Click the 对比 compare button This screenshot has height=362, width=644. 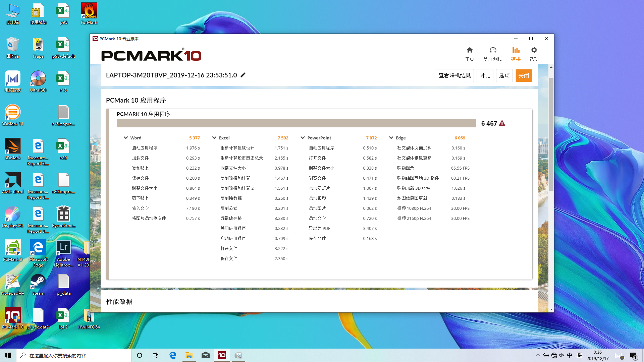coord(485,75)
